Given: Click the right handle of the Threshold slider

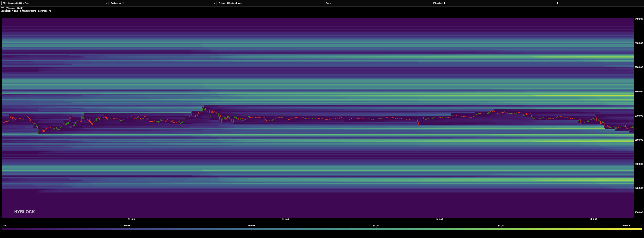Looking at the screenshot, I should coord(558,3).
